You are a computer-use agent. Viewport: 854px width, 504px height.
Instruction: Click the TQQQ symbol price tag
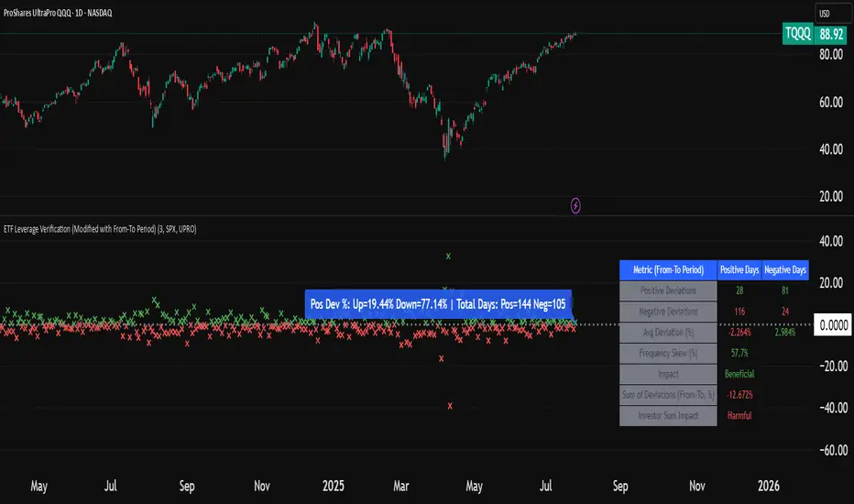tap(798, 34)
